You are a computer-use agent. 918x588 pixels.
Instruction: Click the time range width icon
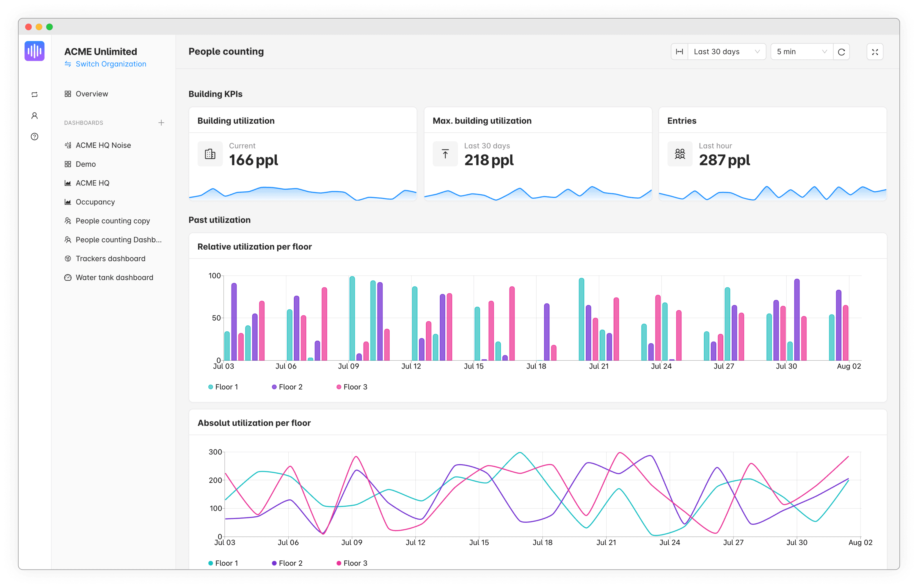679,52
